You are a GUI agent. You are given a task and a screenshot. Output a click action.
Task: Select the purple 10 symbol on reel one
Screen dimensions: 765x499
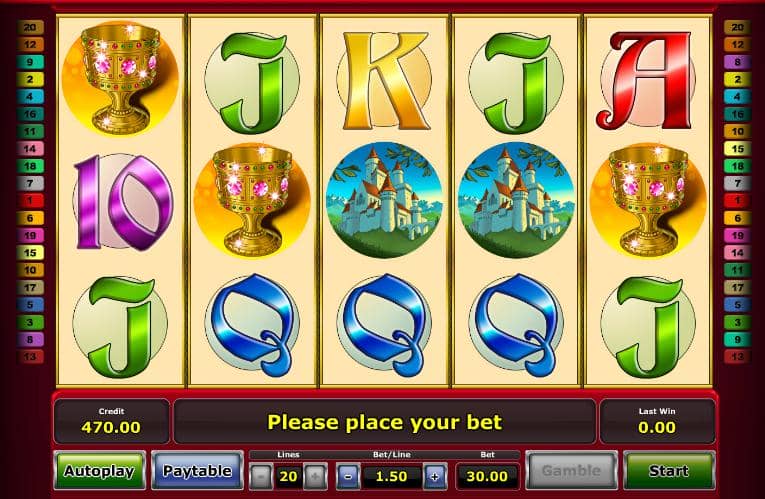pyautogui.click(x=122, y=201)
